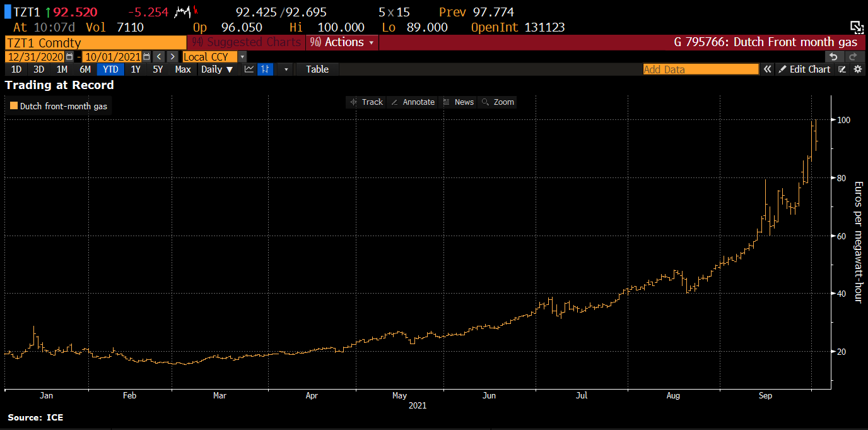The width and height of the screenshot is (868, 430).
Task: Select the 1D time range tab
Action: tap(16, 69)
